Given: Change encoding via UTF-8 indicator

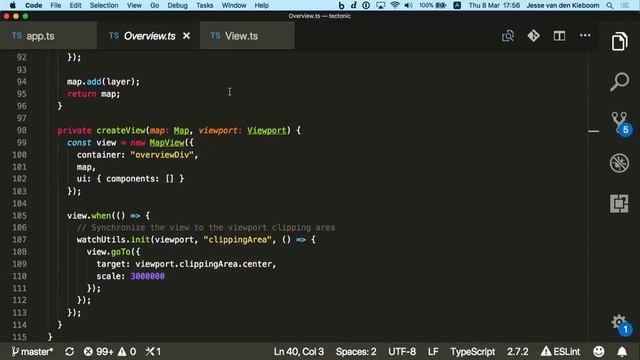Looking at the screenshot, I should 402,351.
